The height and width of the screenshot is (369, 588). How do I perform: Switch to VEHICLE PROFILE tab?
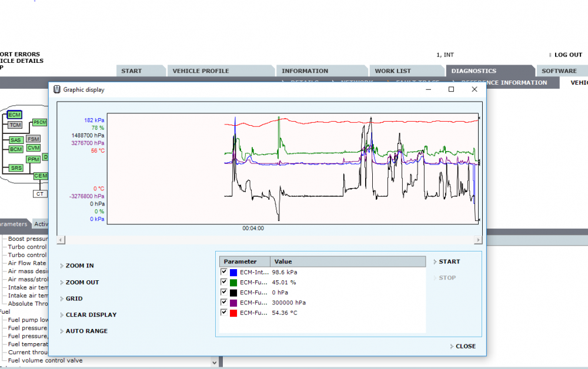point(201,71)
